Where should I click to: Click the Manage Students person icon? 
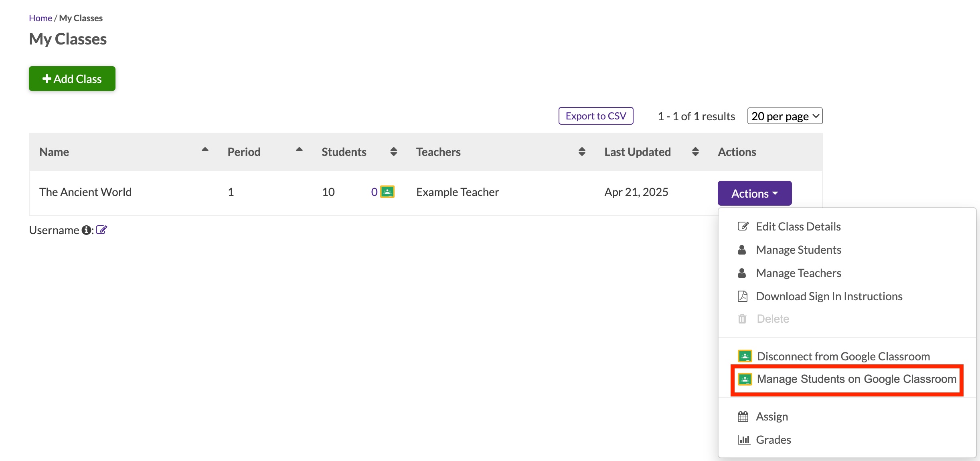click(742, 249)
